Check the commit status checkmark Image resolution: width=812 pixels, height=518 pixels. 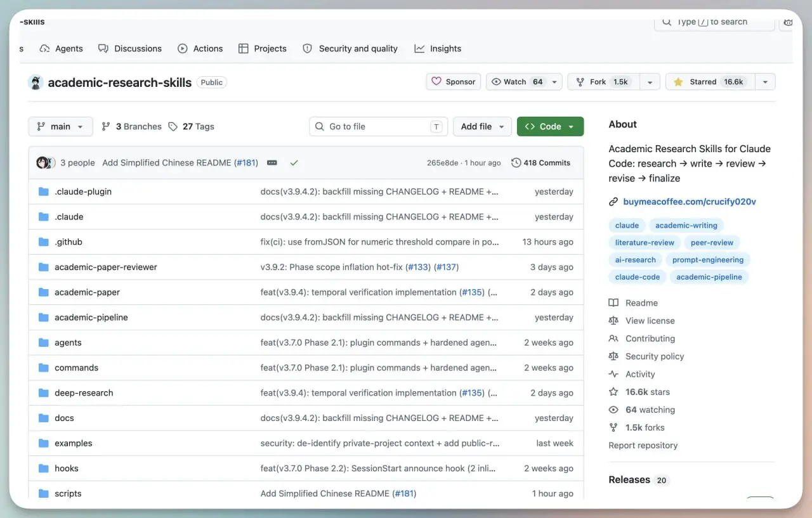coord(294,163)
